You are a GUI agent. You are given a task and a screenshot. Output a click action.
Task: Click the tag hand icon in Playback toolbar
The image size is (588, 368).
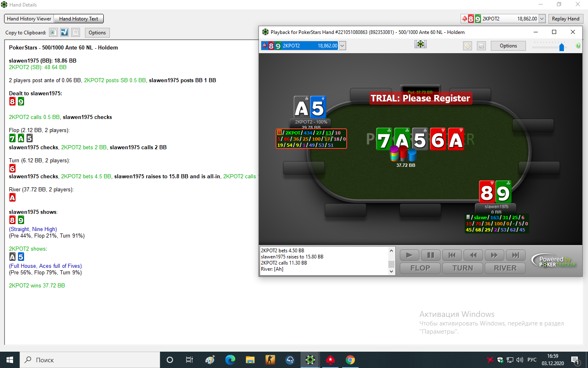468,46
